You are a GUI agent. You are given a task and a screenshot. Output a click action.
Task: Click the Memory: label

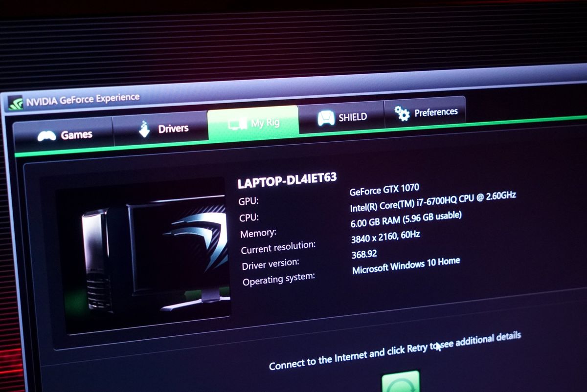click(x=258, y=233)
